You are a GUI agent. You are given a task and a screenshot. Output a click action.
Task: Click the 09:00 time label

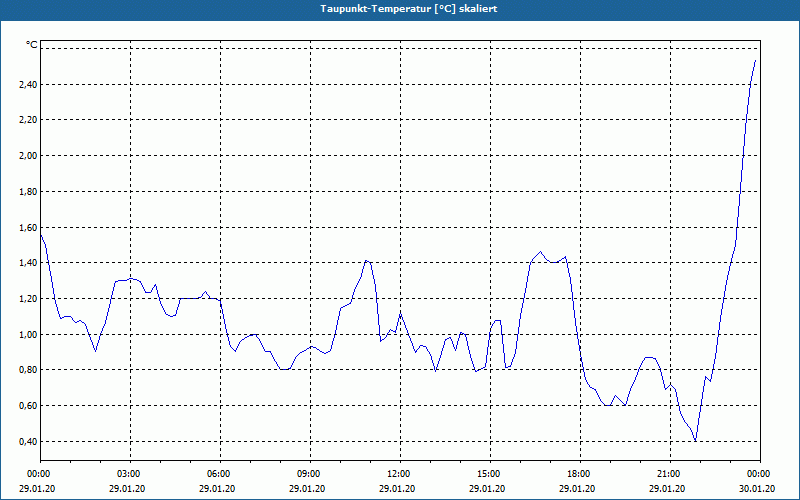click(x=310, y=474)
